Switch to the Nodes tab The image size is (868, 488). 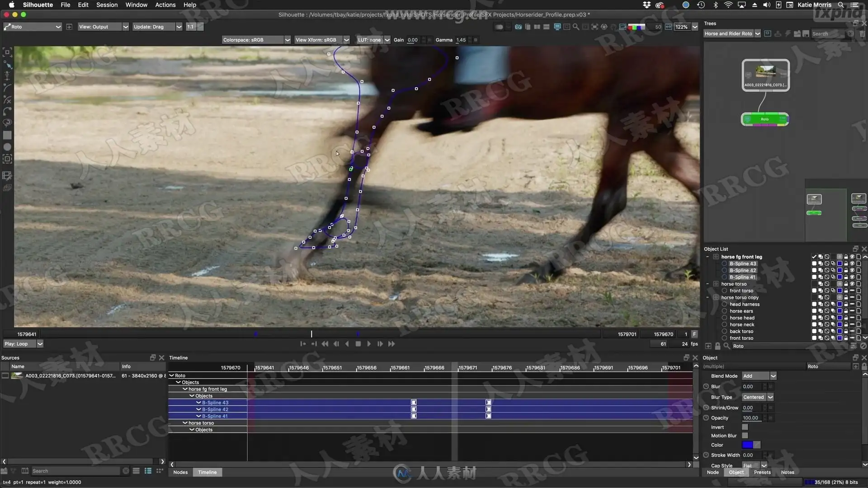[180, 472]
